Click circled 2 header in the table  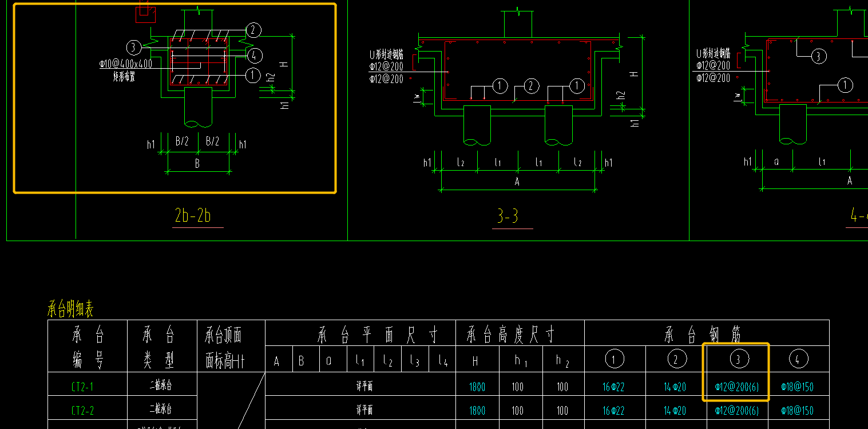(676, 359)
